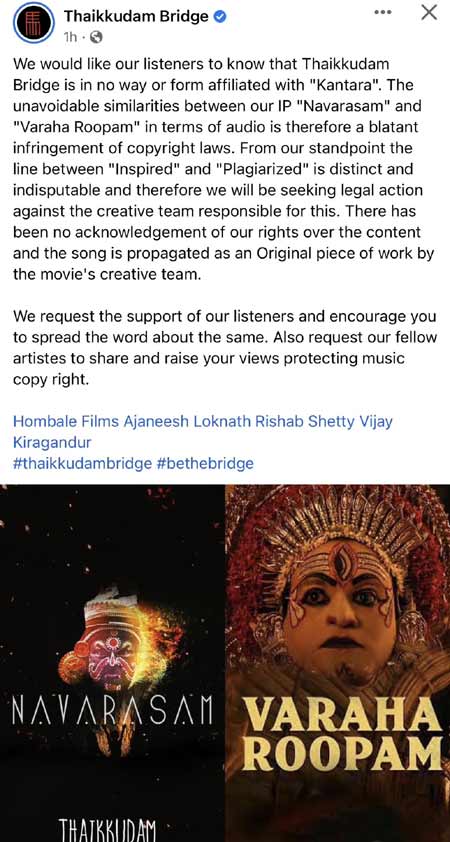This screenshot has width=450, height=842.
Task: Click the #thaikkudambridge hashtag
Action: click(x=83, y=463)
